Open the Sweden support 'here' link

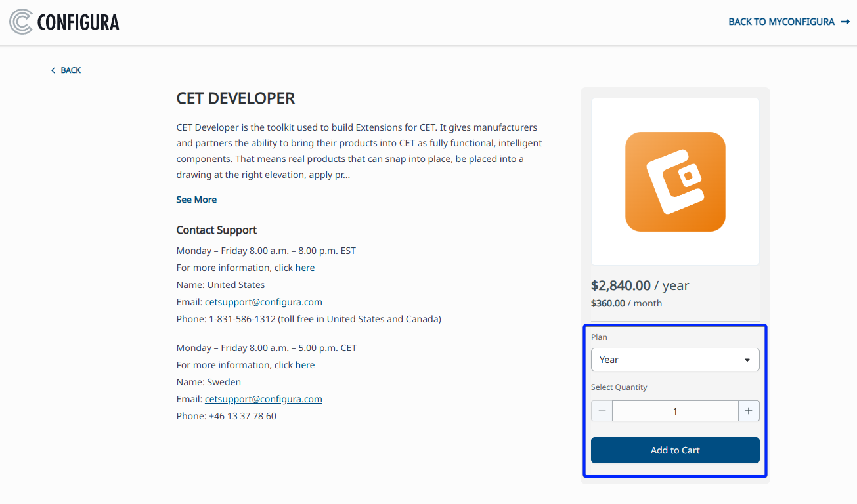[305, 365]
